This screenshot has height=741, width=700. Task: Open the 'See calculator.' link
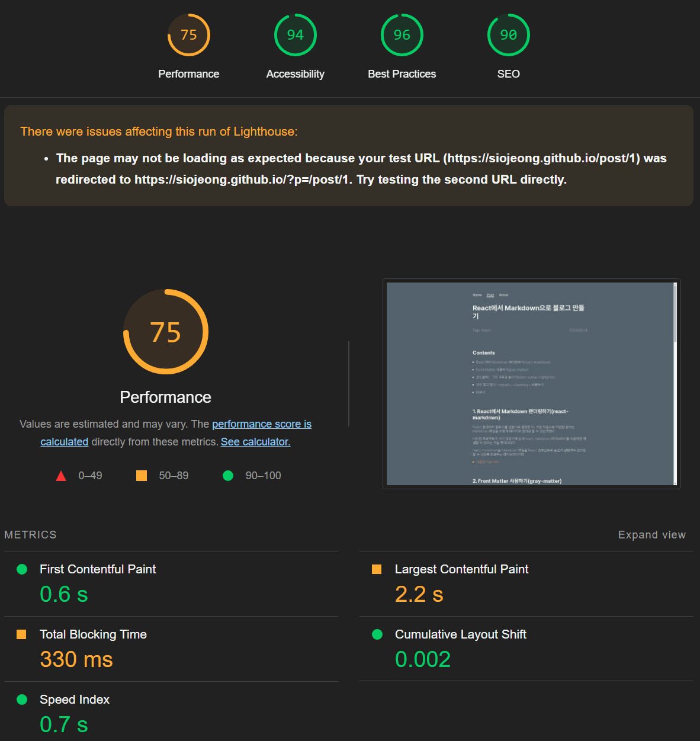tap(255, 442)
